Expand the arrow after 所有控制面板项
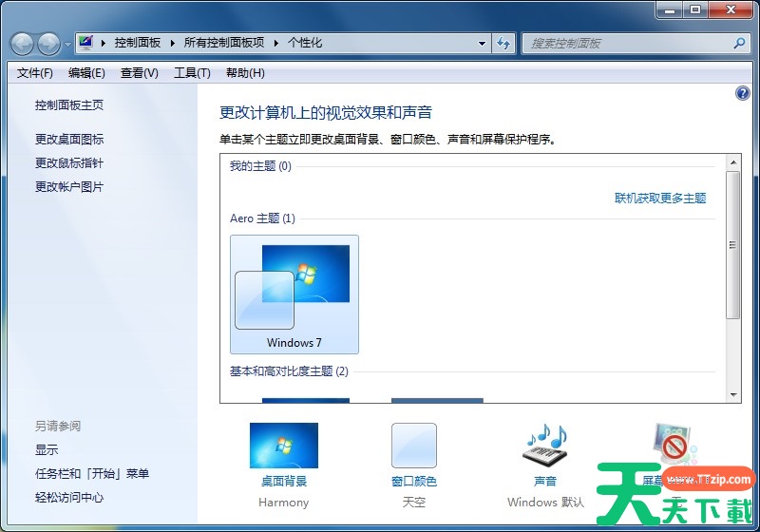 (276, 43)
